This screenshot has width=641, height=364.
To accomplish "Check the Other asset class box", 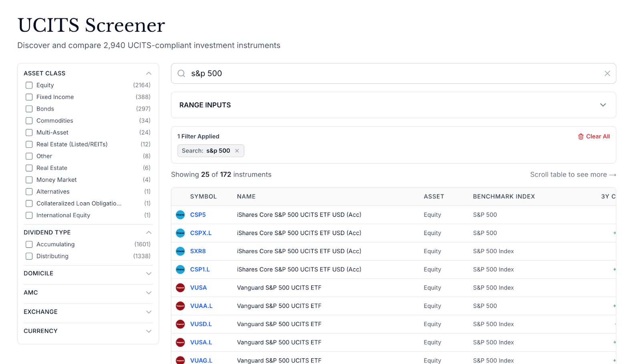I will pyautogui.click(x=29, y=156).
